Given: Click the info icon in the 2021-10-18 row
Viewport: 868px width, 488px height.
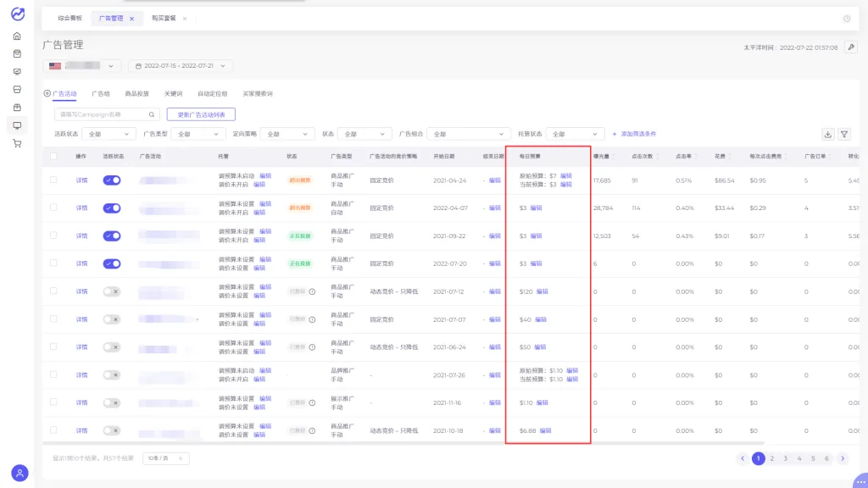Looking at the screenshot, I should pyautogui.click(x=312, y=430).
